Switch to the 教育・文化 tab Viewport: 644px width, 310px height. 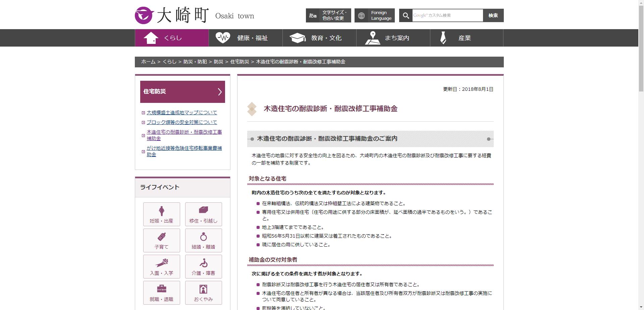pos(319,38)
